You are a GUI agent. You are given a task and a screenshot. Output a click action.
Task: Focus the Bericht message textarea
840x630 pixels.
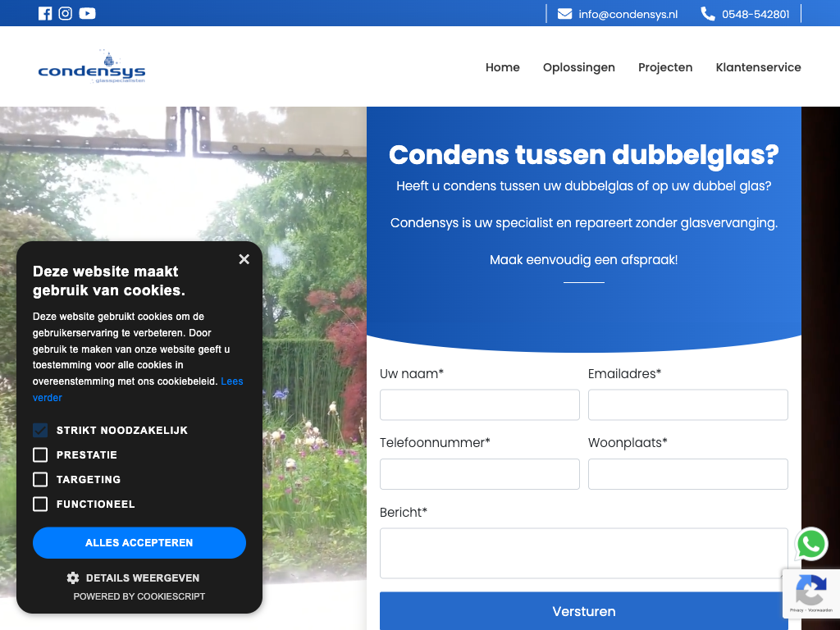(584, 554)
